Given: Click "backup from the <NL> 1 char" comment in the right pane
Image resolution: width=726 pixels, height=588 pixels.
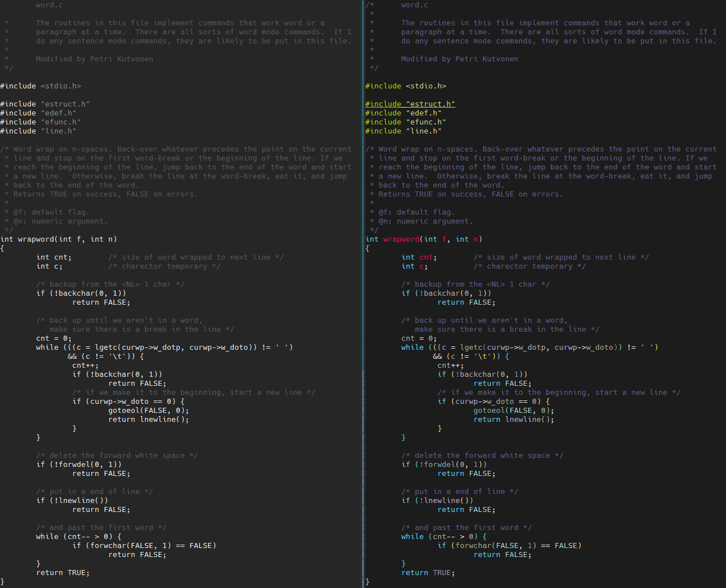Looking at the screenshot, I should [x=476, y=284].
